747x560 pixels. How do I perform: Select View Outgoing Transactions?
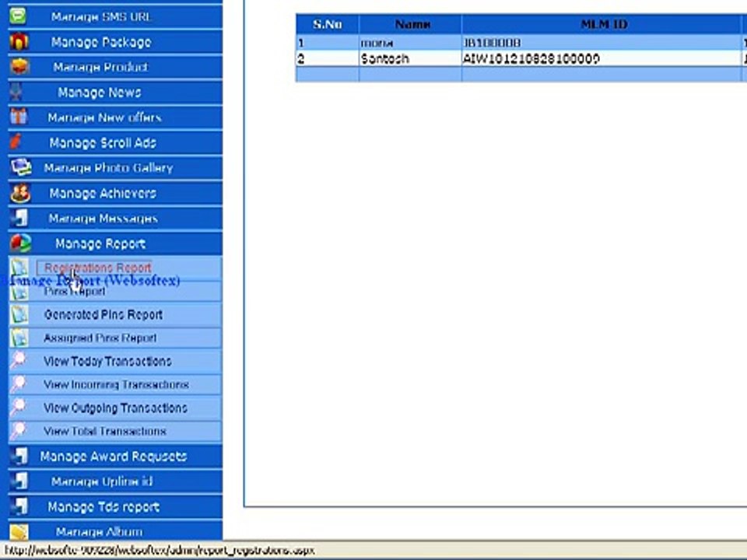[115, 408]
